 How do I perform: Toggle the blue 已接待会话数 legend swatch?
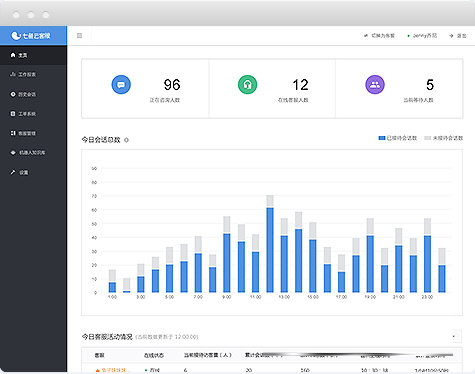382,138
